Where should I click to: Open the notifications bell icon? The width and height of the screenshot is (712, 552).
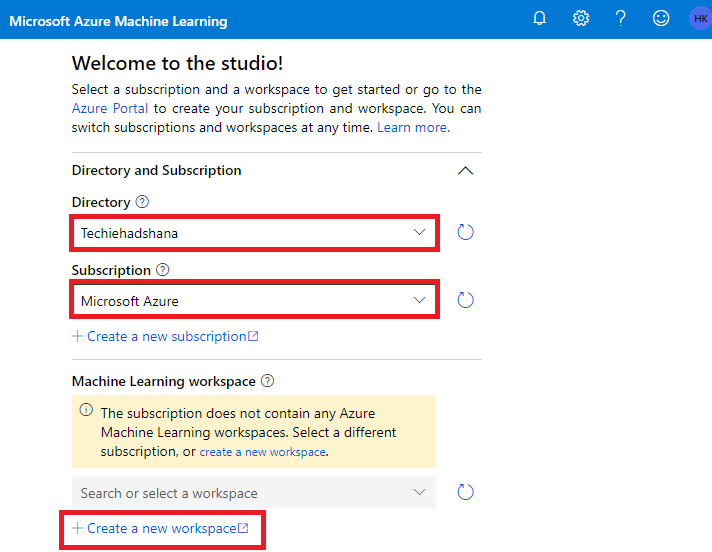(540, 19)
